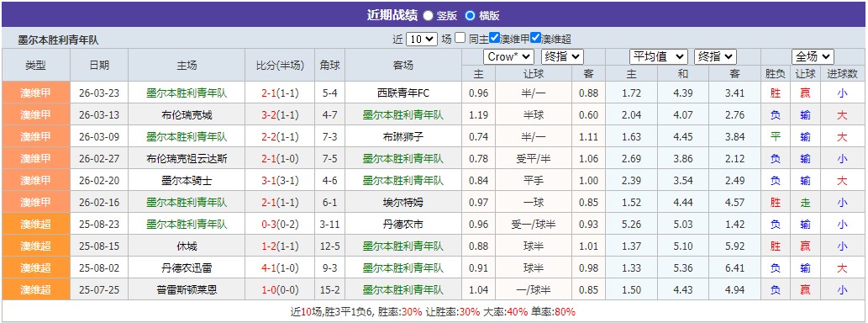Click the handicap 一球
Viewport: 868px width, 323px height.
click(x=533, y=203)
